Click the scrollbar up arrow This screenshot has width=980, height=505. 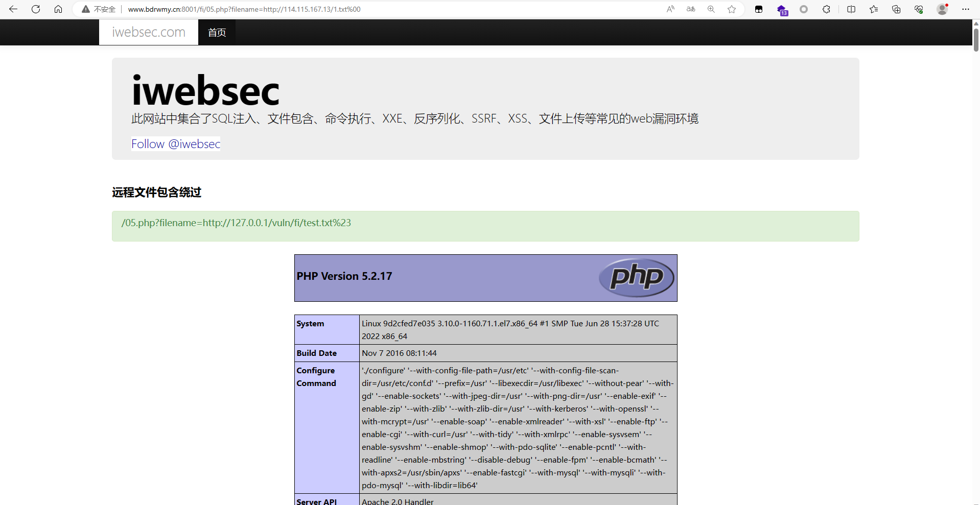(976, 23)
